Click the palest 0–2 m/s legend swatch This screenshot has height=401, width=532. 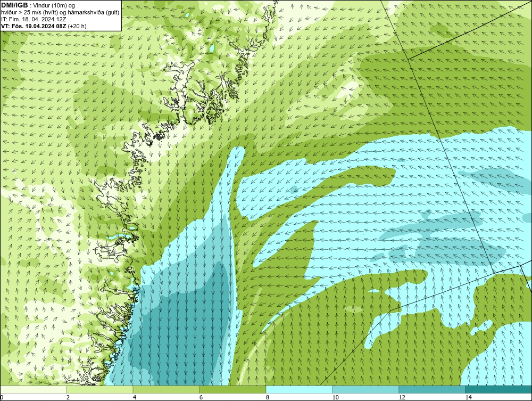point(33,389)
